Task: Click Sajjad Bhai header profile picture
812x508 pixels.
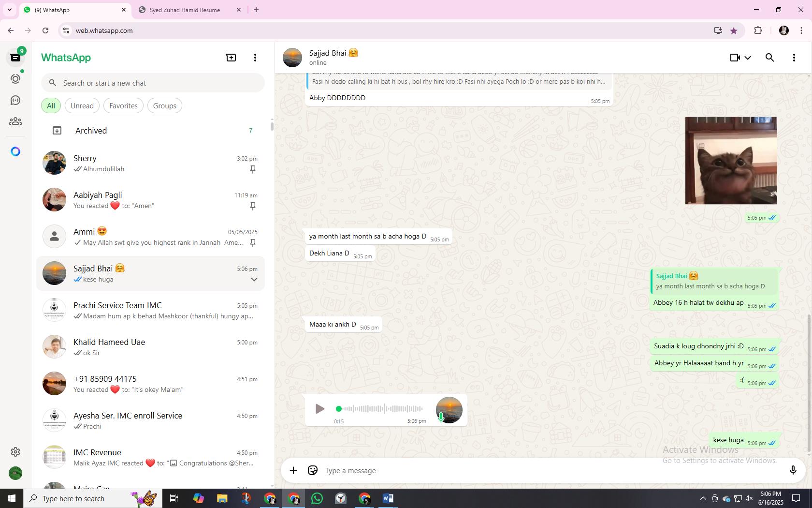Action: (292, 58)
